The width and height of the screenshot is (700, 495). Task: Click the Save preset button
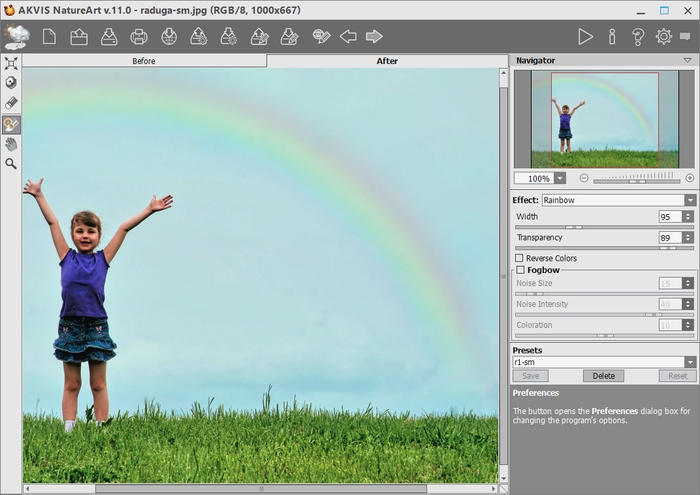pyautogui.click(x=530, y=376)
